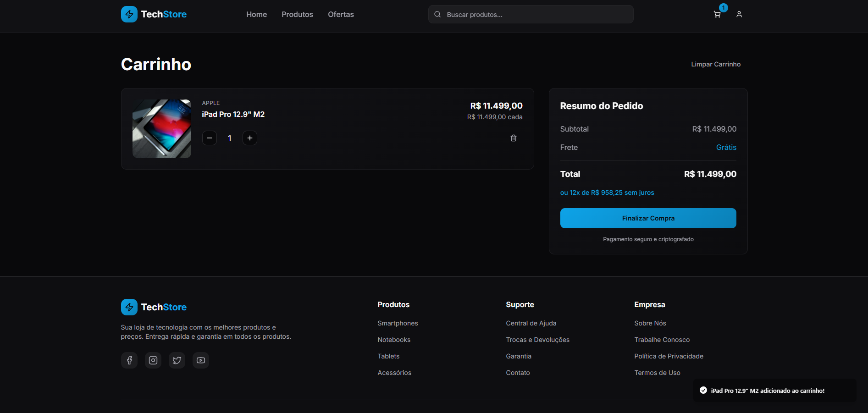Open the Ofertas menu item

point(341,14)
